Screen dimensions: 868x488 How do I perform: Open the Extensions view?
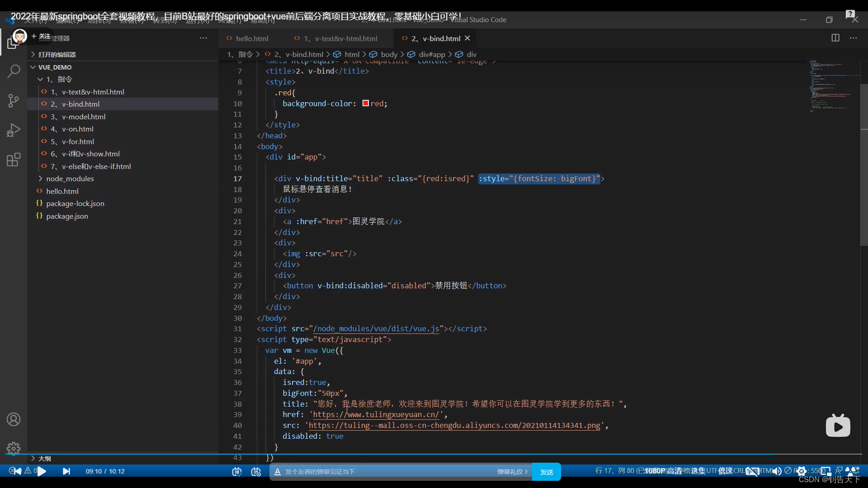tap(14, 160)
